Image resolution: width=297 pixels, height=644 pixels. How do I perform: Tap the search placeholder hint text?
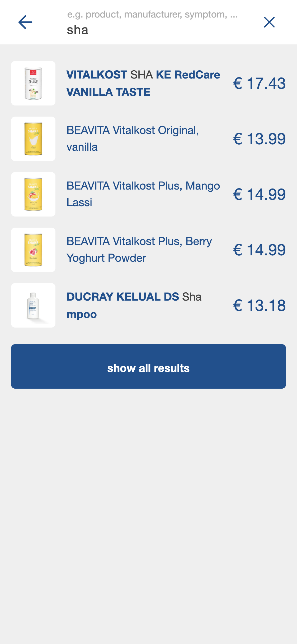[152, 15]
